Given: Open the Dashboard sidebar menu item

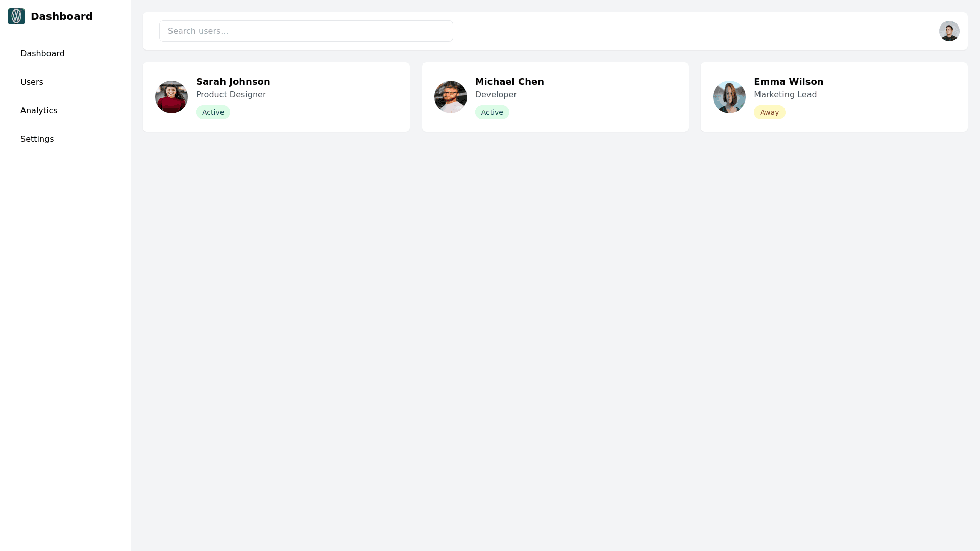Looking at the screenshot, I should click(42, 54).
